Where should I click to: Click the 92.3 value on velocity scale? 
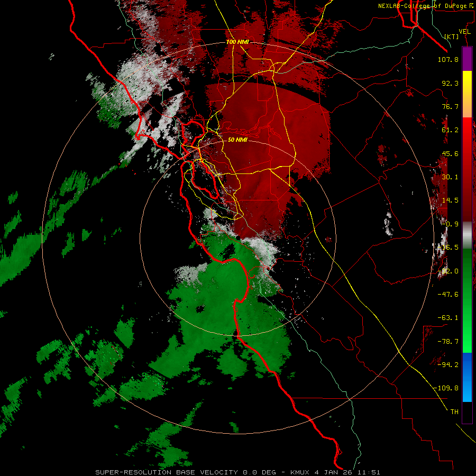(450, 83)
